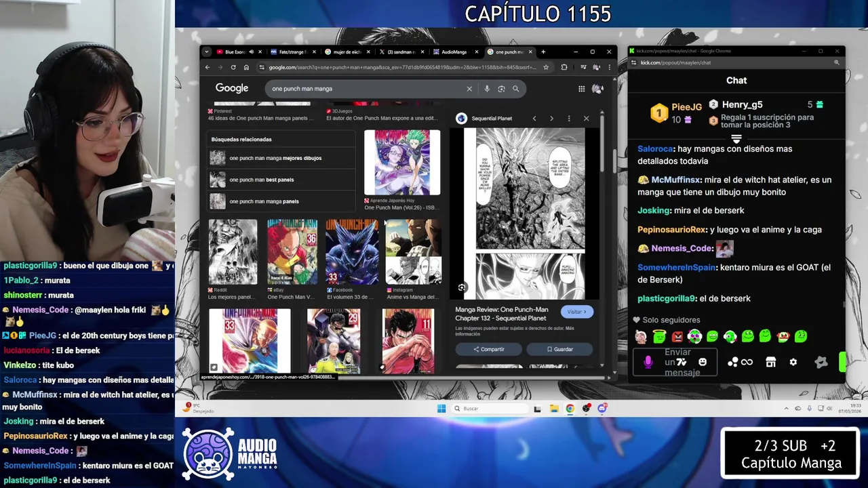The image size is (868, 488).
Task: Show hidden system tray icons
Action: [x=787, y=409]
